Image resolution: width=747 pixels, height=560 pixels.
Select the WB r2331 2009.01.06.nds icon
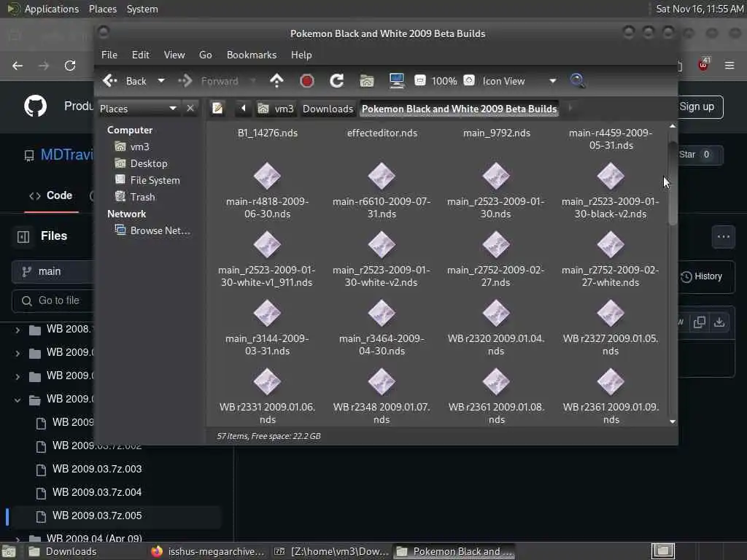(x=267, y=381)
